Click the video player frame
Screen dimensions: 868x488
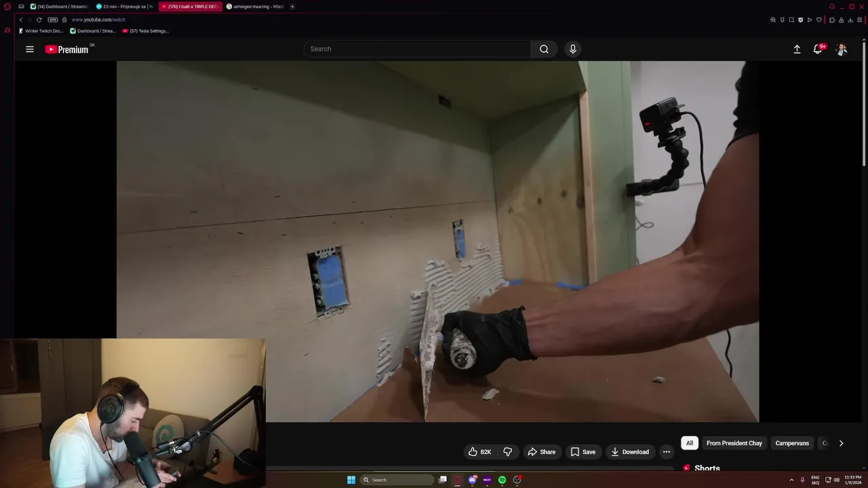(x=437, y=241)
